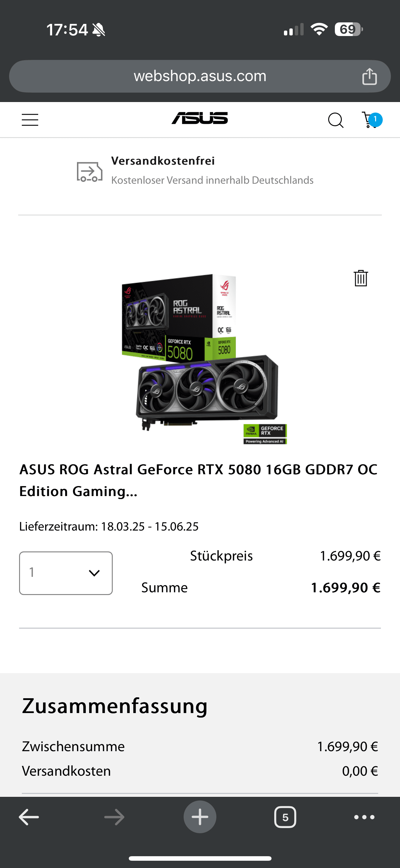Open the tab switcher showing 5 tabs
Image resolution: width=400 pixels, height=868 pixels.
click(x=285, y=817)
